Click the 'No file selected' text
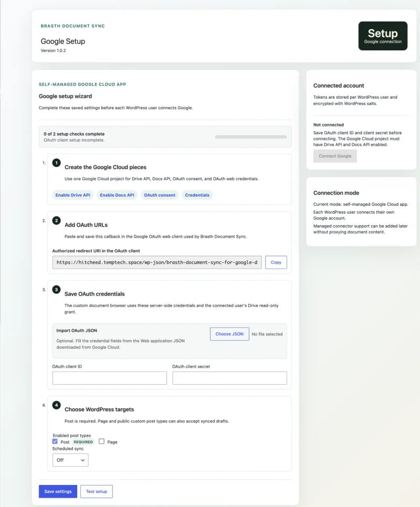This screenshot has width=420, height=507. pyautogui.click(x=267, y=334)
